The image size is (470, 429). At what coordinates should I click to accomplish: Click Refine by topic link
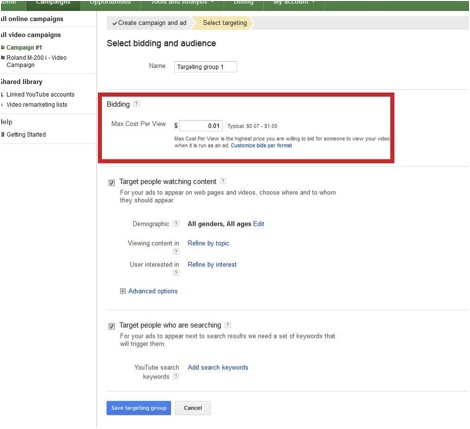208,243
